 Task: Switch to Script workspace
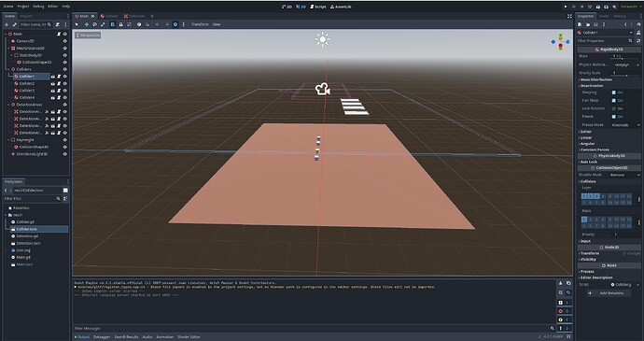pyautogui.click(x=317, y=7)
